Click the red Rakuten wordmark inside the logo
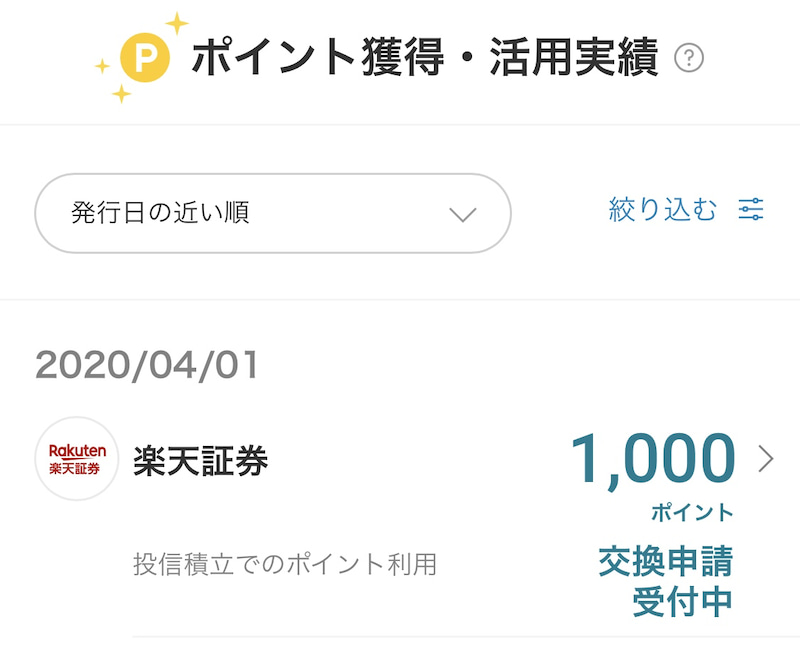 pos(77,451)
